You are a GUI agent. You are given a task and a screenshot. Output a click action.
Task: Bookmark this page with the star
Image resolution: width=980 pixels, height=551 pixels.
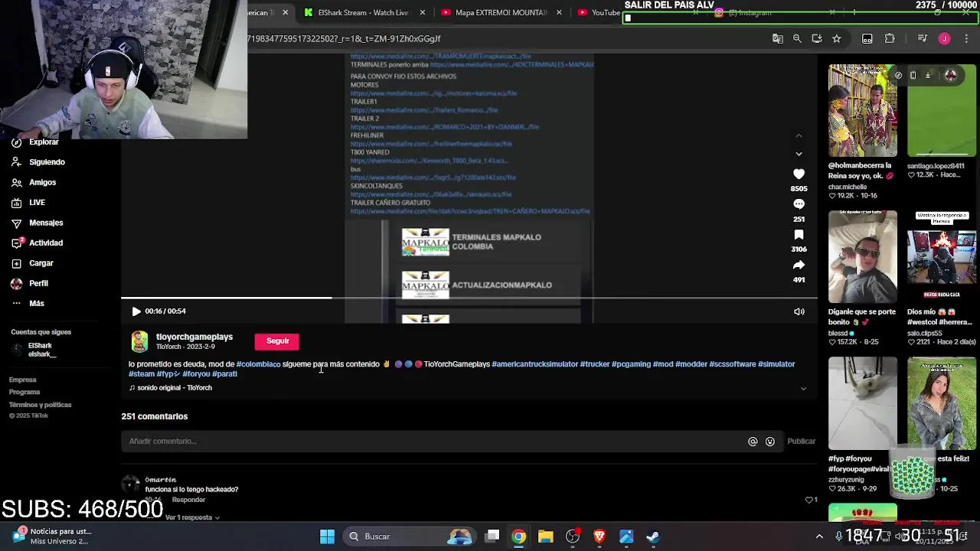tap(836, 38)
